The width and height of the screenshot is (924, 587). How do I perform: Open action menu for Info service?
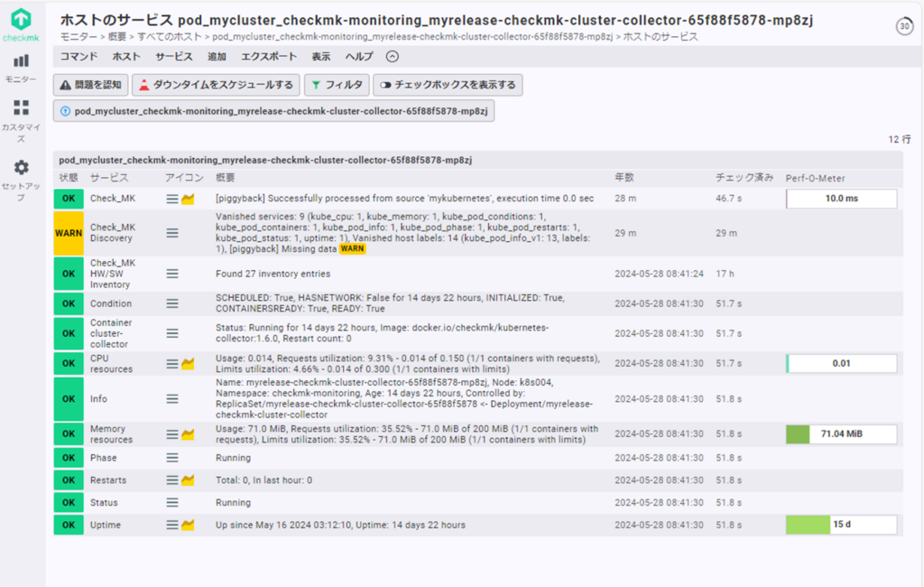(x=172, y=399)
